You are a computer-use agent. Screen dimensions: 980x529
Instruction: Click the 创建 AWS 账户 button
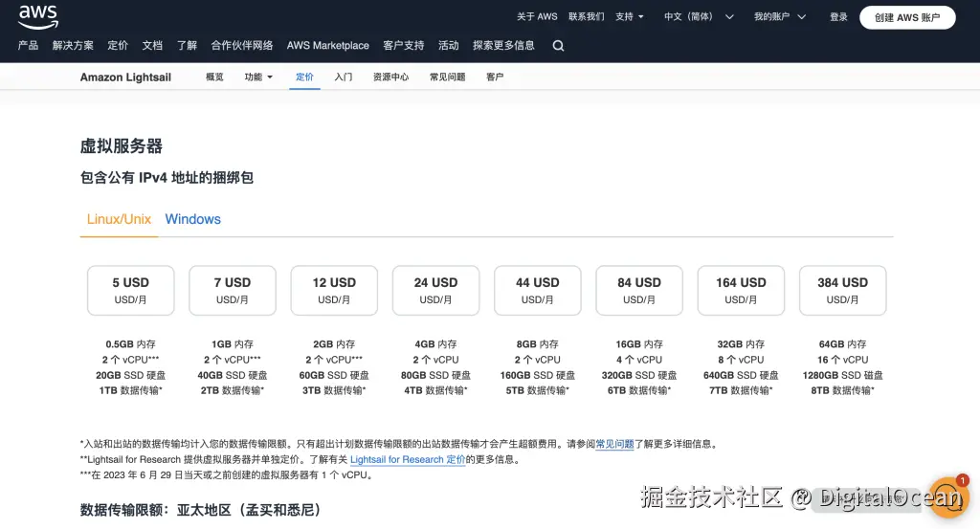907,17
